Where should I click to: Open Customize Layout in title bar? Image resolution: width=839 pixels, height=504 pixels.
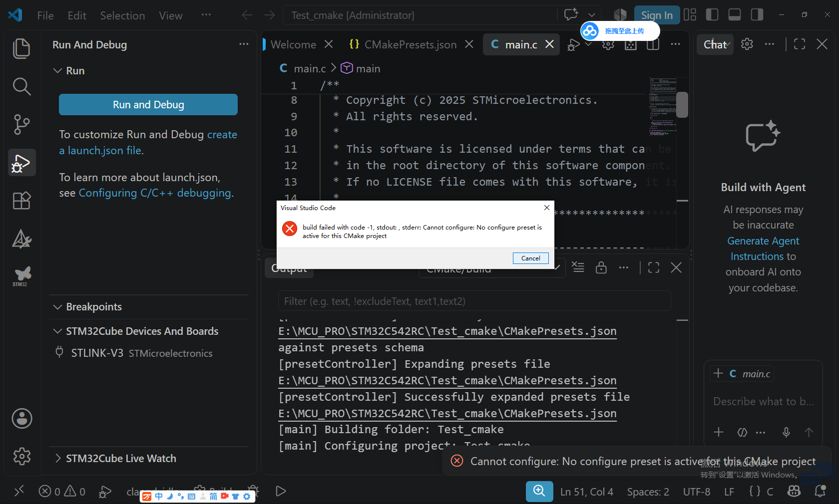690,14
